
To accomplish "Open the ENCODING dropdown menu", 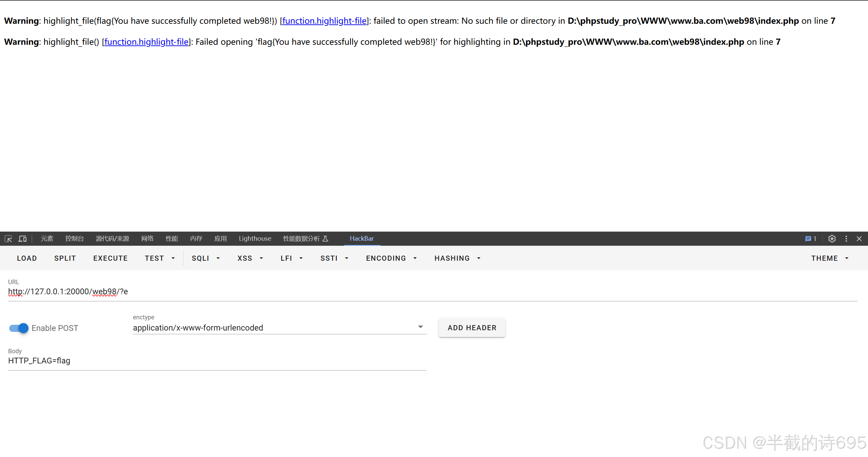I will (391, 258).
